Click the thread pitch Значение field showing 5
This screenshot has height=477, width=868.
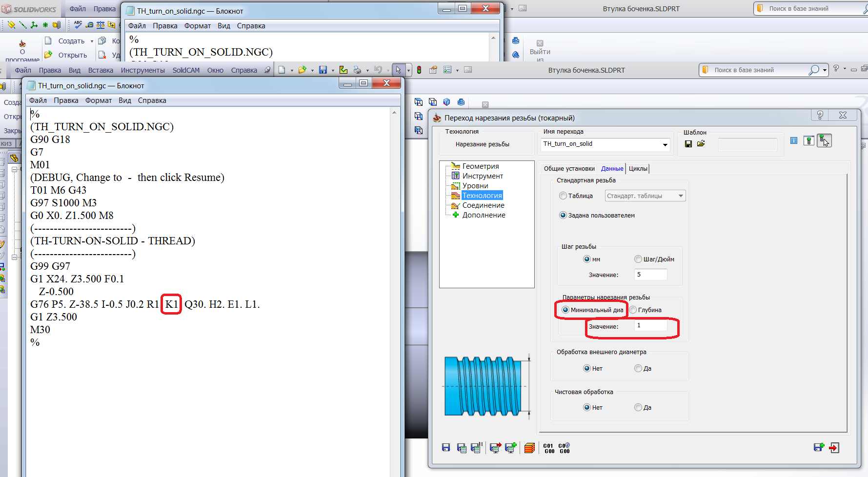pyautogui.click(x=650, y=275)
